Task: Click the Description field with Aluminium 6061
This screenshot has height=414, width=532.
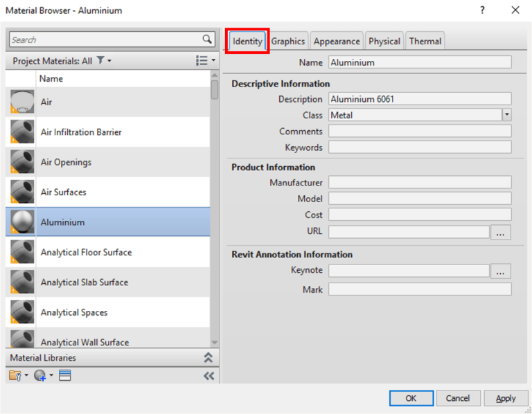Action: click(x=420, y=99)
